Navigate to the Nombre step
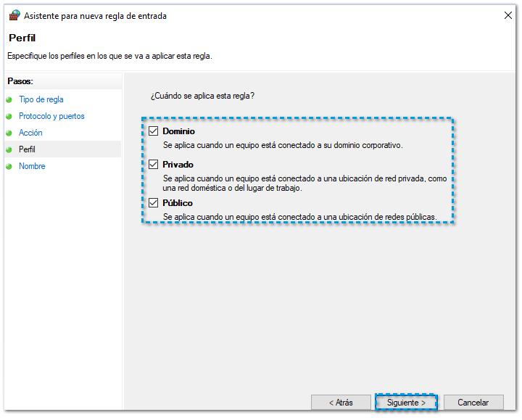Viewport: 522px width, 420px height. pyautogui.click(x=32, y=166)
